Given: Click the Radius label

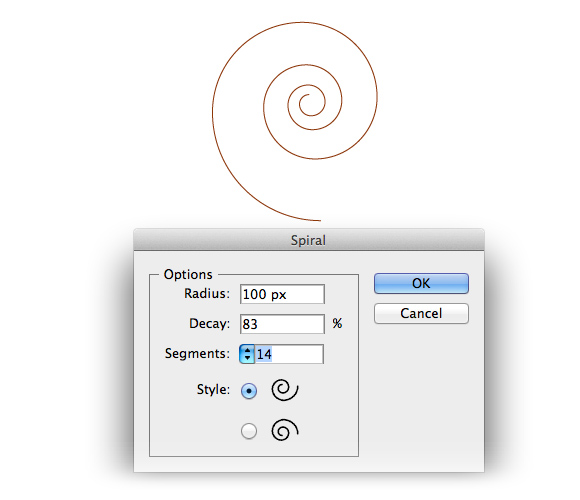Looking at the screenshot, I should pyautogui.click(x=207, y=294).
